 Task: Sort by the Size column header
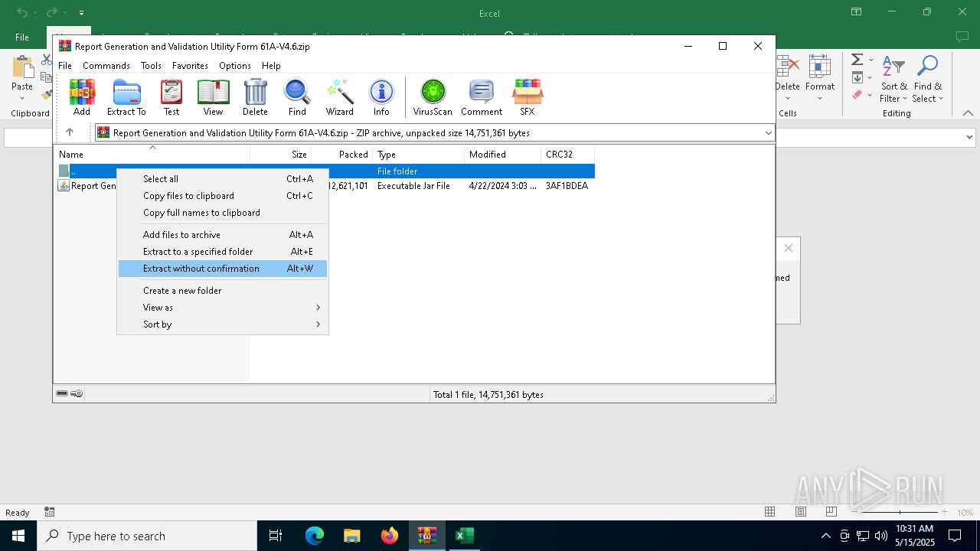280,155
